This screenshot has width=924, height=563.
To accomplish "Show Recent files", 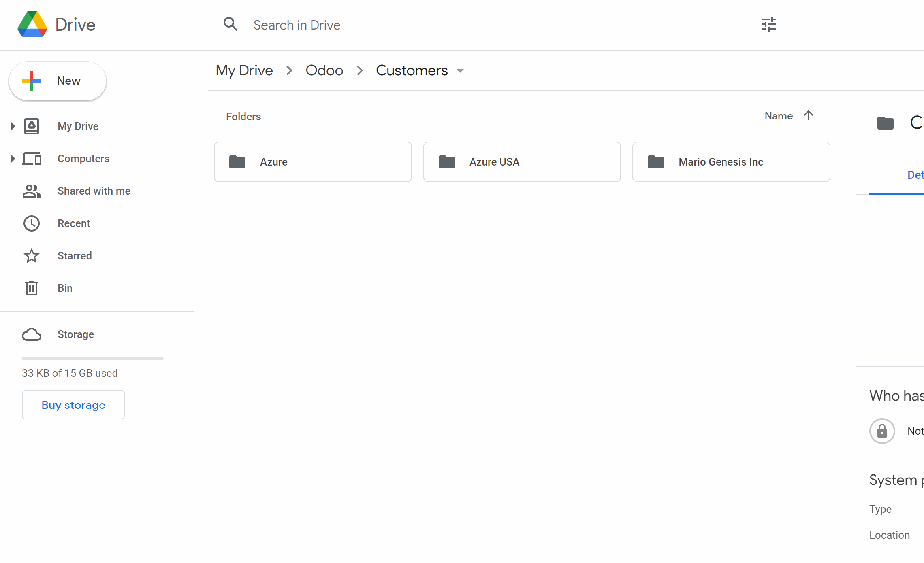I will [x=74, y=223].
